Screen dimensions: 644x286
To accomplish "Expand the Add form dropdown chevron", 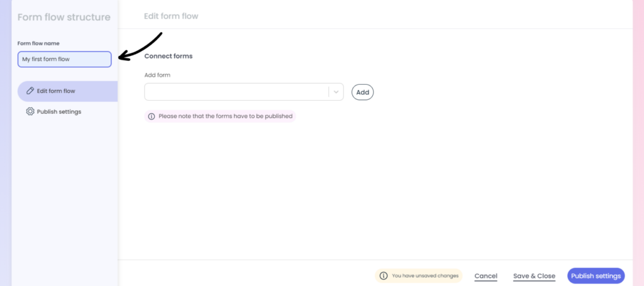I will (336, 92).
